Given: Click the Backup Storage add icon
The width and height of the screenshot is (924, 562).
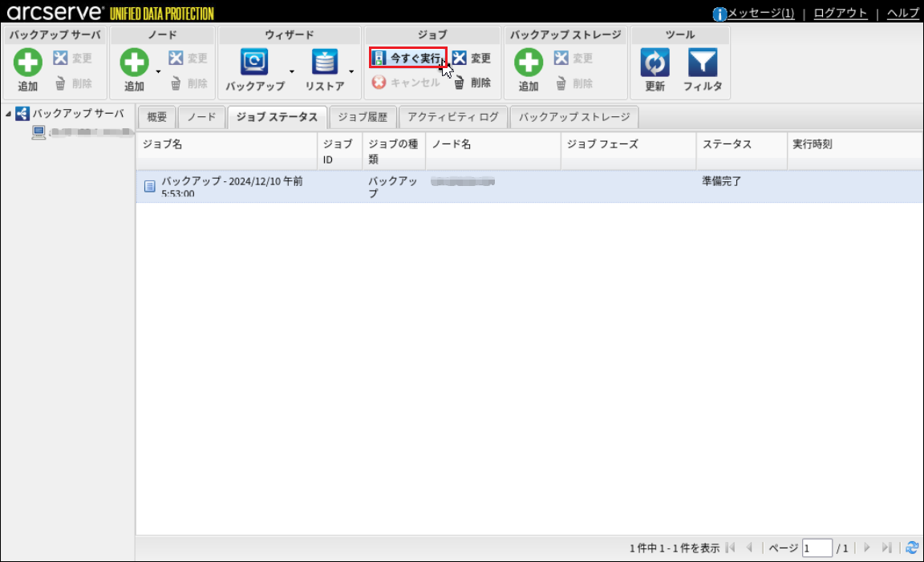Looking at the screenshot, I should coord(529,63).
